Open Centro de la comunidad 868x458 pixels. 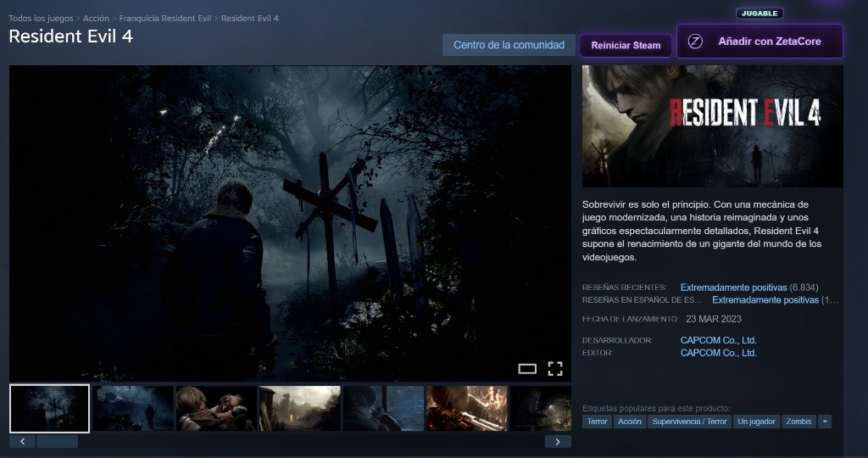[x=509, y=45]
